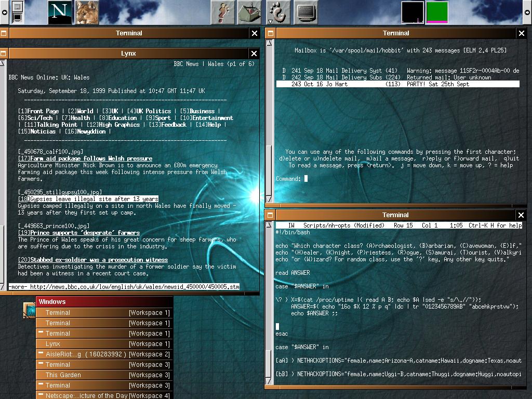This screenshot has width=532, height=399.
Task: Click the black CPU load applet
Action: pyautogui.click(x=413, y=12)
